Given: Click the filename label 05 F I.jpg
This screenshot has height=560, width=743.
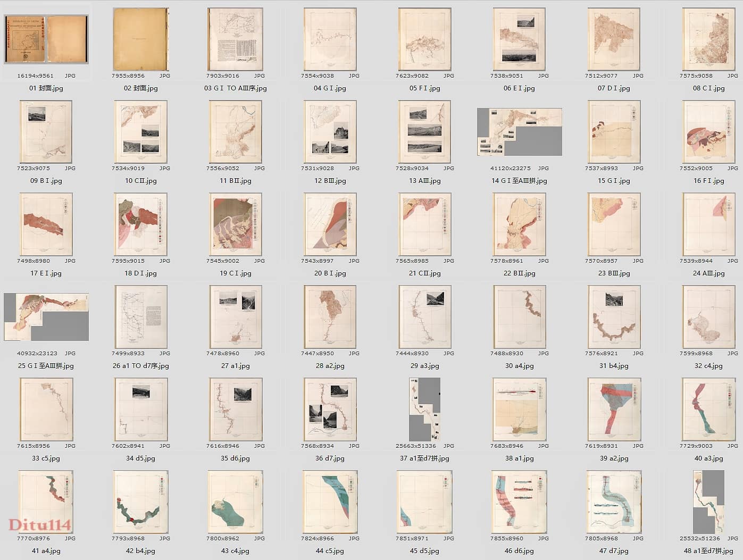Looking at the screenshot, I should click(424, 88).
